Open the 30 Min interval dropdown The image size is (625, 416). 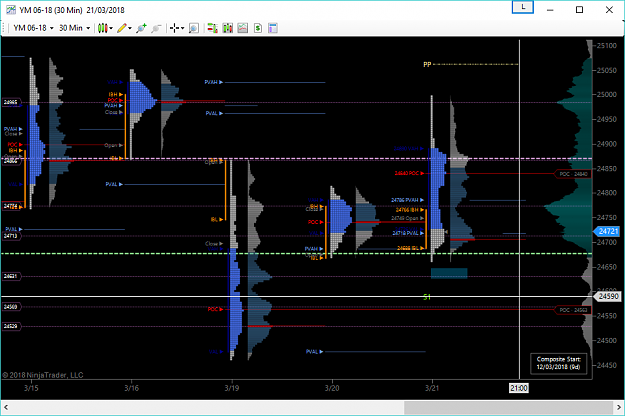pos(74,28)
